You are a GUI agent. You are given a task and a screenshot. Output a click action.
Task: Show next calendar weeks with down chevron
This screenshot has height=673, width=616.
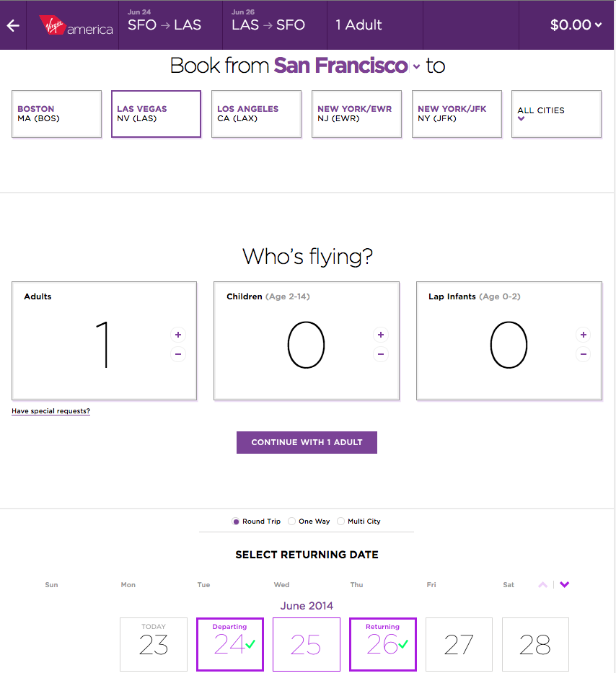tap(565, 584)
